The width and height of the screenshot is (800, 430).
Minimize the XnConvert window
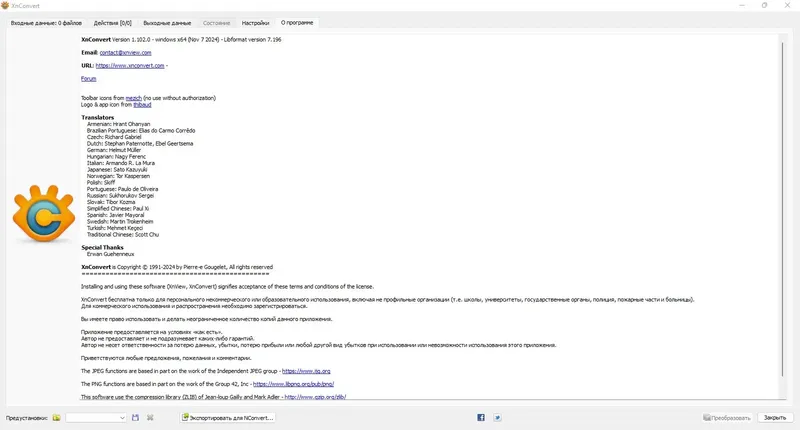point(742,5)
